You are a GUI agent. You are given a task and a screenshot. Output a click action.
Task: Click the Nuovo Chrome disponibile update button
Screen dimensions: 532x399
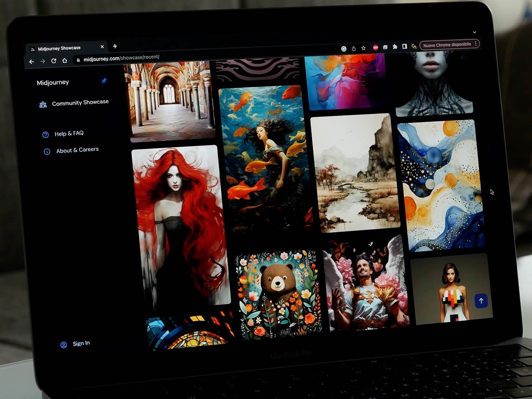click(x=447, y=45)
